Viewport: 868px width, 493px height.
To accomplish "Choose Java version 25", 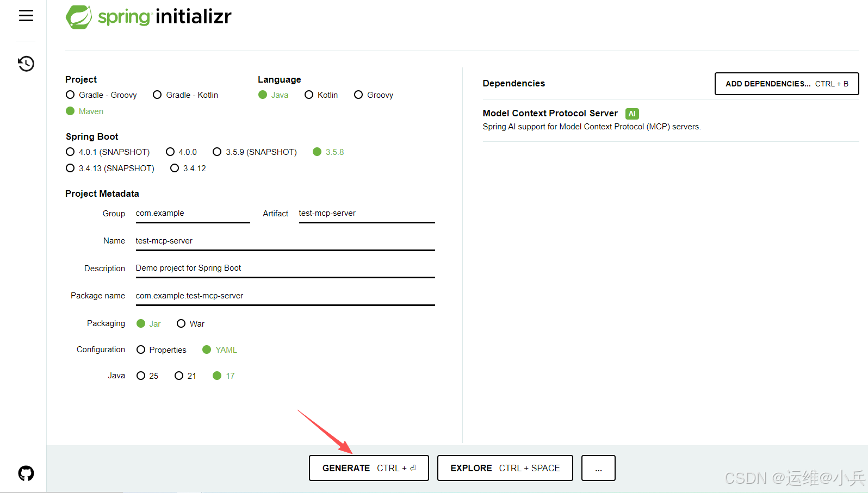I will (x=147, y=376).
